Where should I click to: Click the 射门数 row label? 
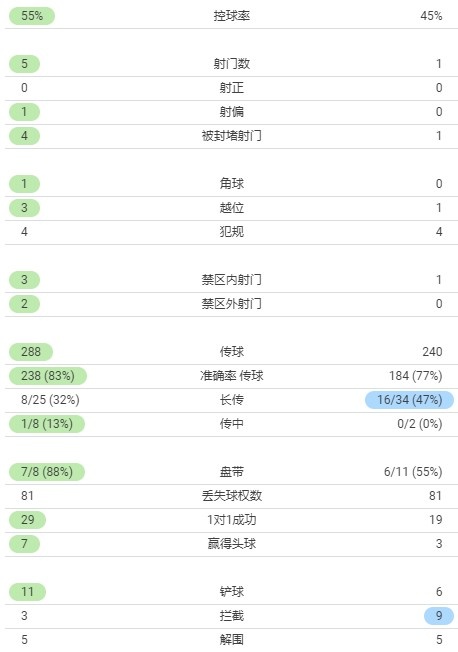click(x=232, y=64)
